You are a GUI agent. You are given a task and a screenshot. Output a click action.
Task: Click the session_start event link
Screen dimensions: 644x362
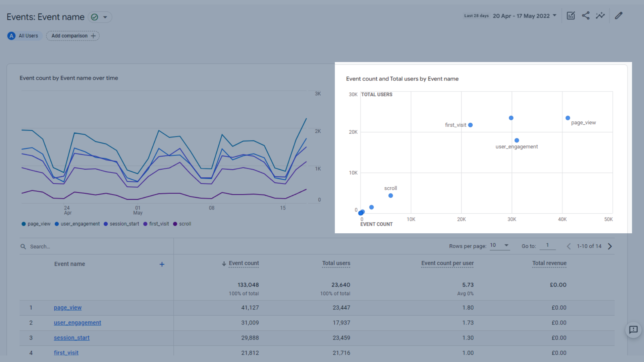[x=71, y=337]
